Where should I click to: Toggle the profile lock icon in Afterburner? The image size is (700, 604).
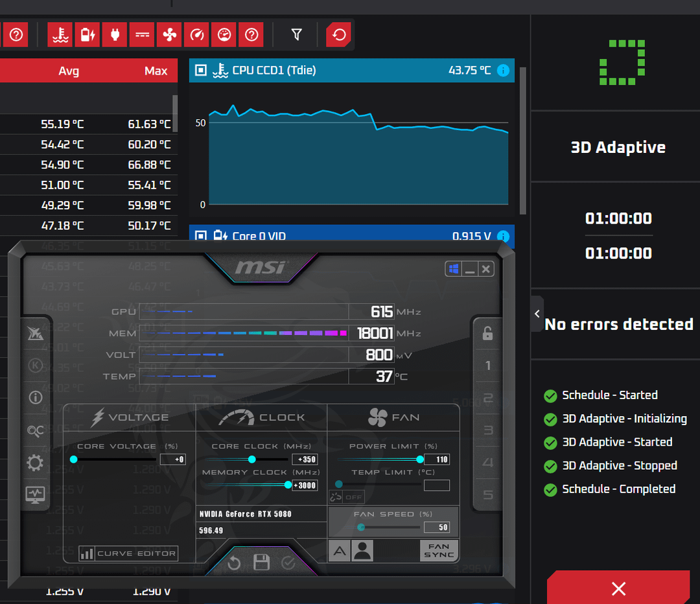point(487,333)
